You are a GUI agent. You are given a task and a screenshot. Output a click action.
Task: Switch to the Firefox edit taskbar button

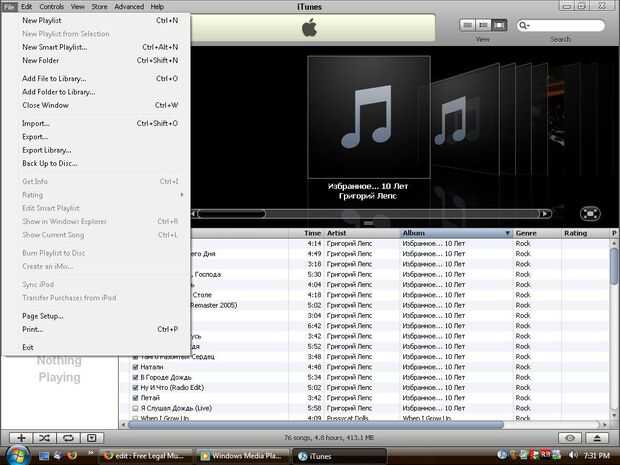click(145, 456)
